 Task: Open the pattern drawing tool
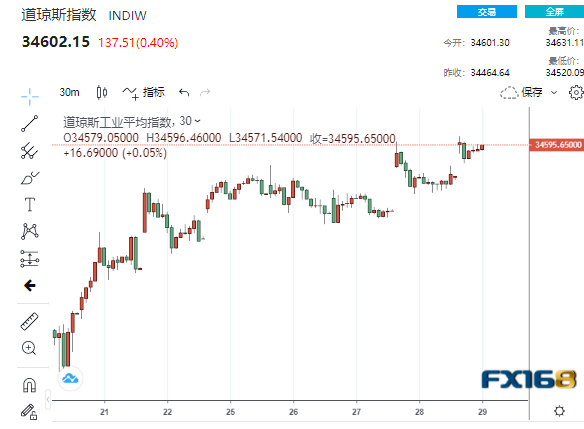[x=30, y=231]
